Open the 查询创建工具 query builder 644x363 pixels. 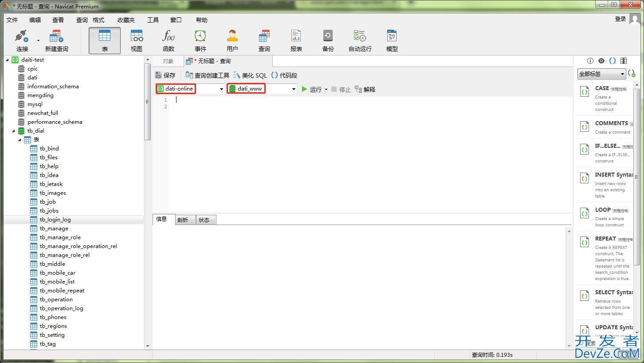[x=207, y=75]
